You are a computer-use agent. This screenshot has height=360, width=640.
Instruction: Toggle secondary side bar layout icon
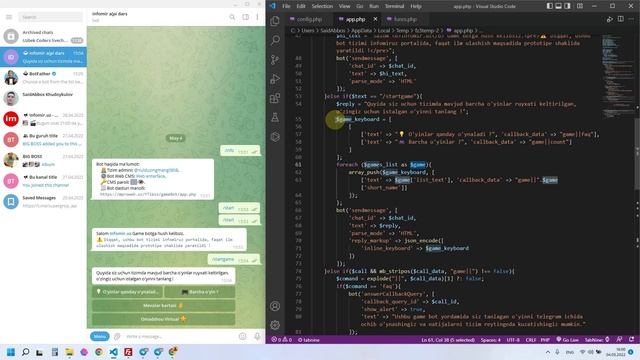tap(567, 6)
